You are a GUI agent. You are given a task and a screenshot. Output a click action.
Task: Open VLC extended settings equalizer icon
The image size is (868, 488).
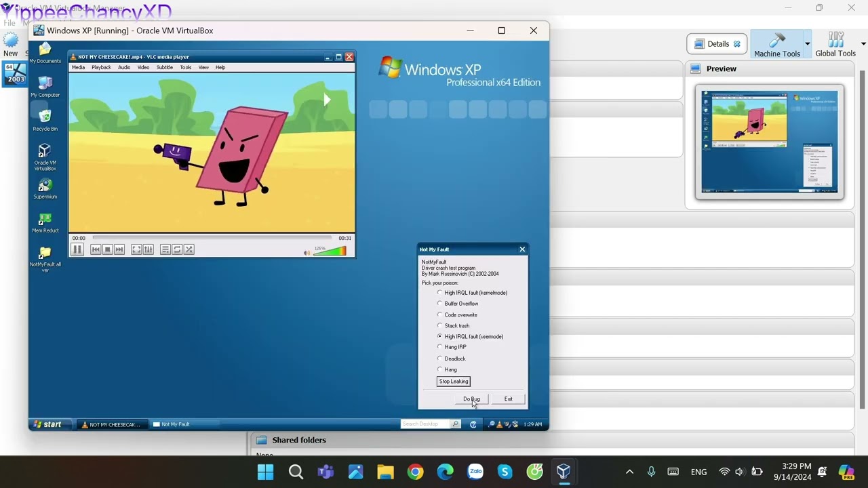[149, 250]
